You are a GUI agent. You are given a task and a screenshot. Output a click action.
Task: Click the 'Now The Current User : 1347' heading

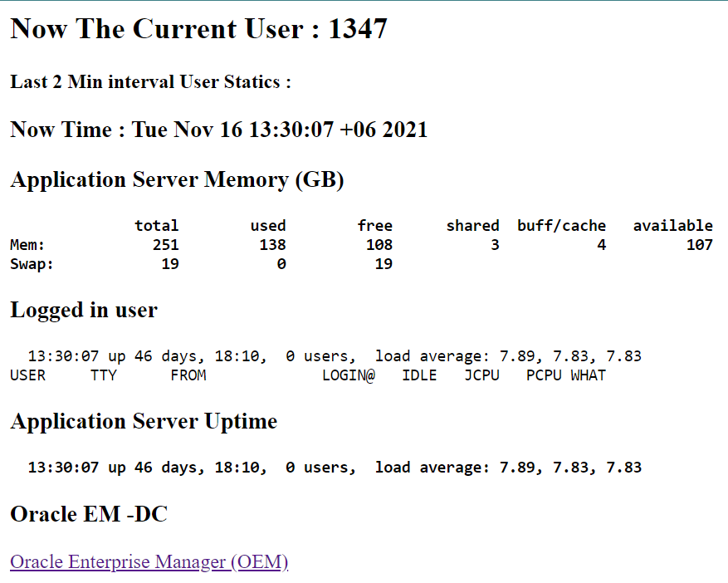click(198, 29)
